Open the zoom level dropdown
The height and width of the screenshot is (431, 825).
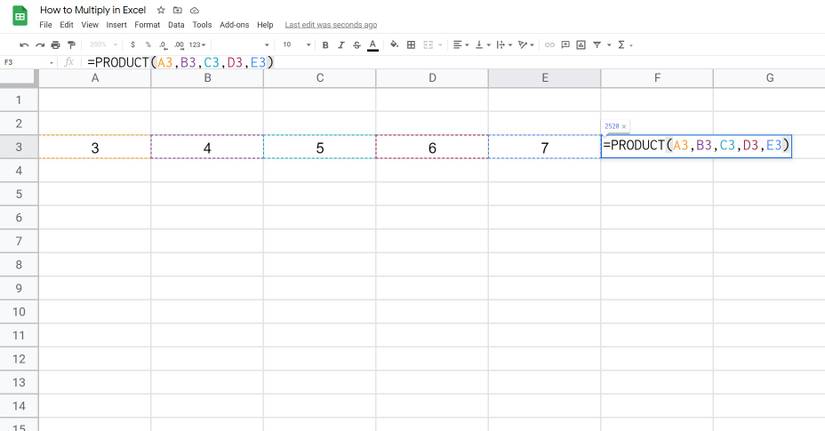[x=103, y=45]
